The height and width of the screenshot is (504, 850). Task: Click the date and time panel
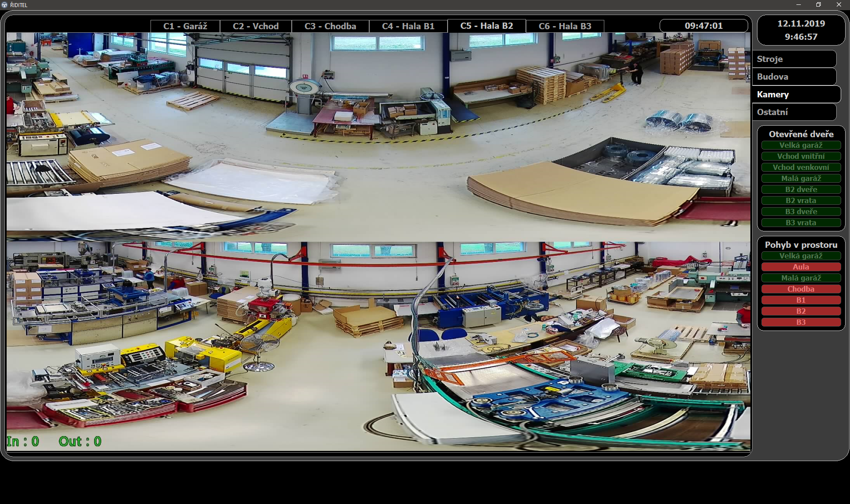tap(801, 30)
